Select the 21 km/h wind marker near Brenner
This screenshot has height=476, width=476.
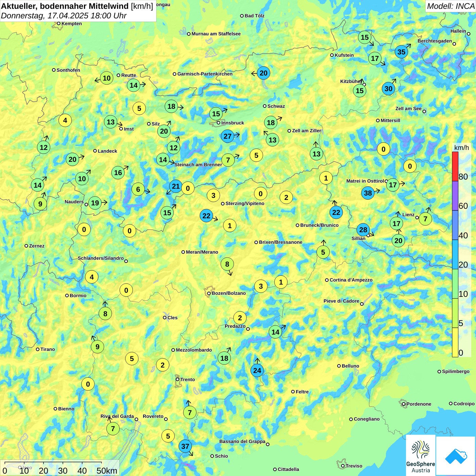[x=176, y=186]
